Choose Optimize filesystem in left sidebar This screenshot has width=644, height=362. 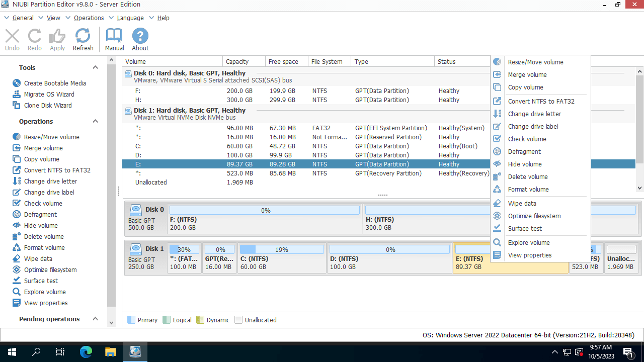[45, 270]
